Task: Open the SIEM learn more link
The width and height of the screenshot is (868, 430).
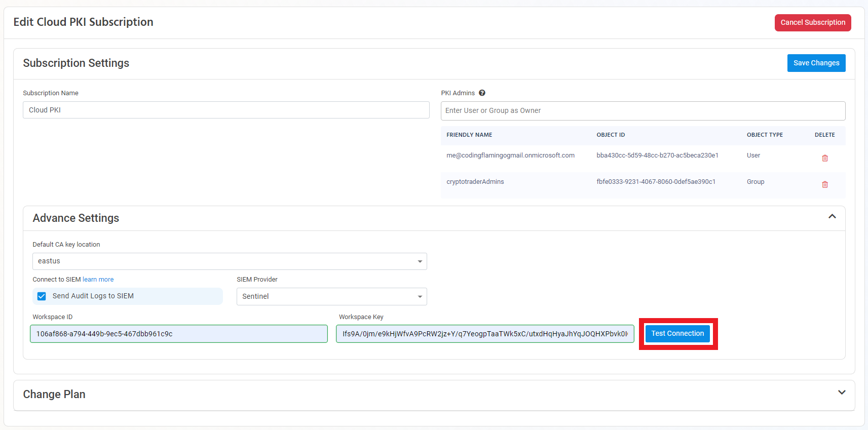Action: (98, 280)
